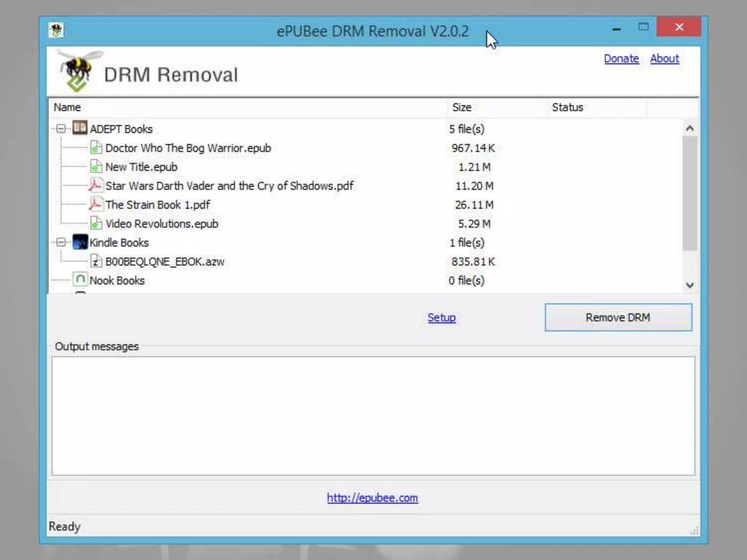Click the azw file icon for B00BEQLQNE_EBOK
Viewport: 747px width, 560px height.
click(x=96, y=261)
